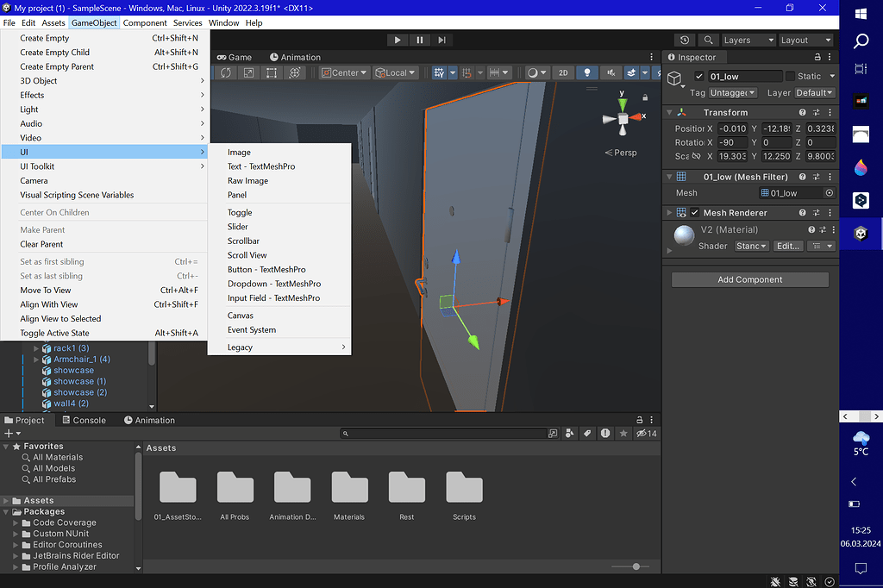
Task: Disable the Mesh Renderer checkbox
Action: 694,213
